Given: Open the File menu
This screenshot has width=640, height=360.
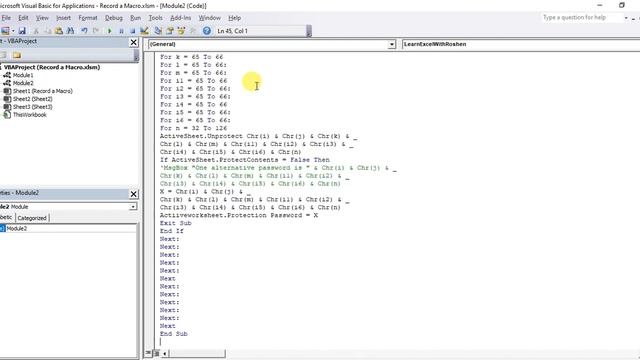Looking at the screenshot, I should (6, 18).
